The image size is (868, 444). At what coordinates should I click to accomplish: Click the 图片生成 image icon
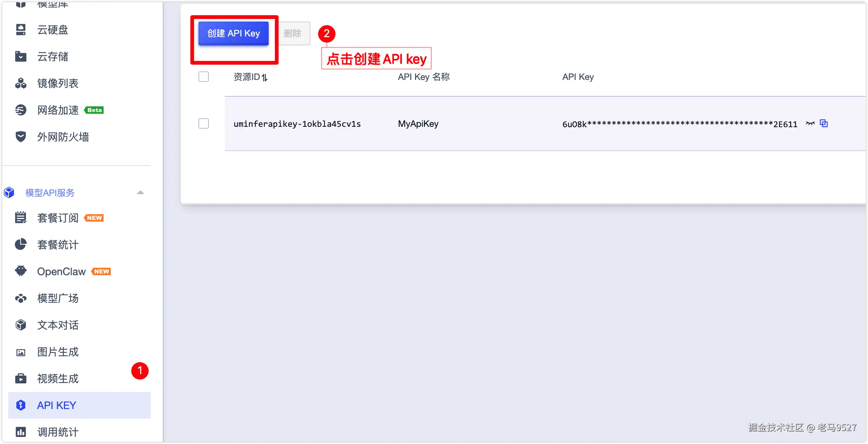(x=21, y=352)
